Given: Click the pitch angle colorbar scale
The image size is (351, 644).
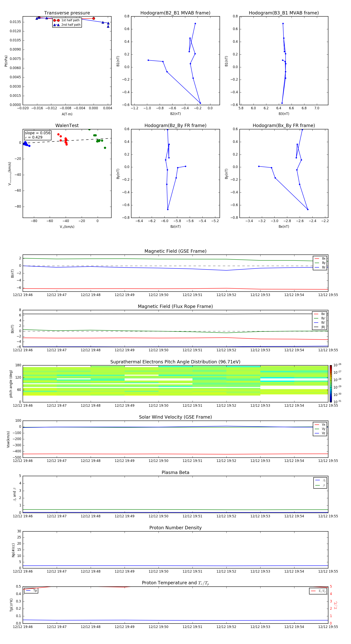Looking at the screenshot, I should tap(331, 383).
